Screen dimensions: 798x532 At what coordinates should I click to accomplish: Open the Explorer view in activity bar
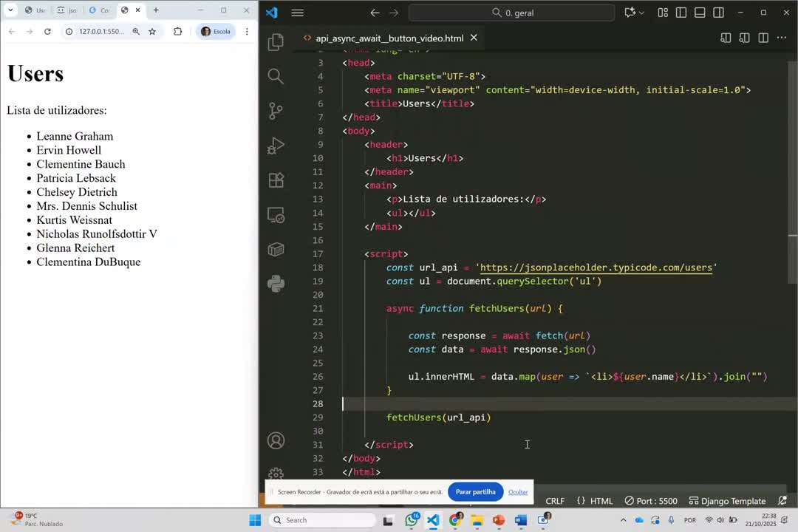tap(276, 42)
